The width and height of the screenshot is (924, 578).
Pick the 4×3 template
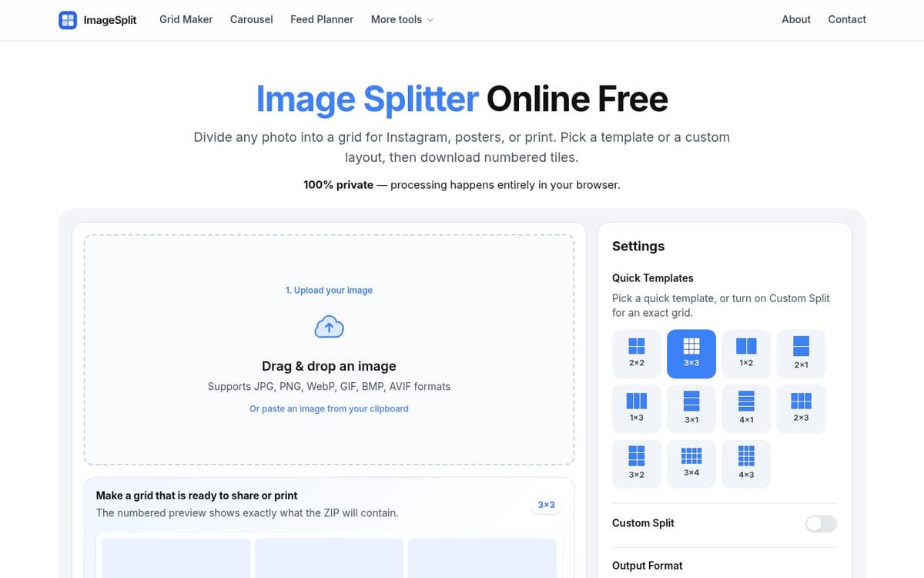[x=746, y=463]
